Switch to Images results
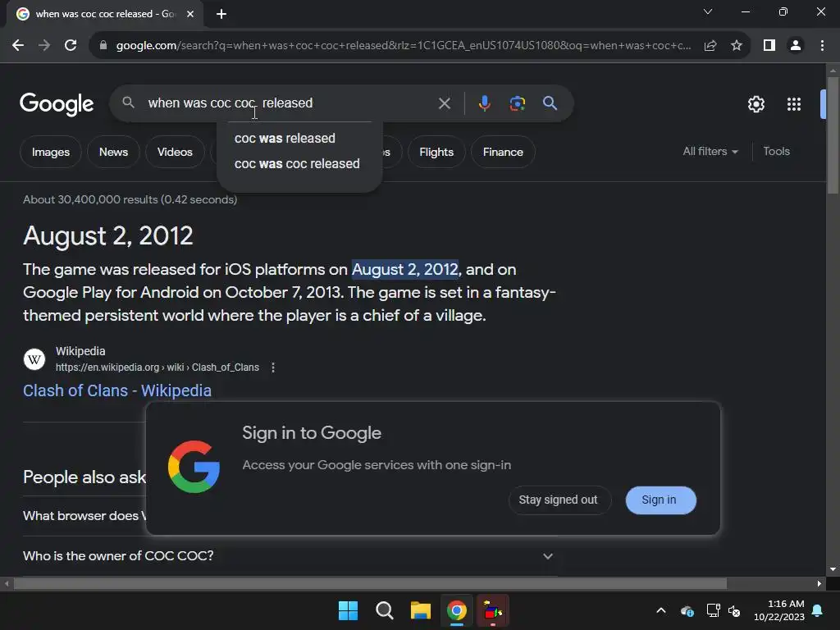This screenshot has height=630, width=840. click(51, 152)
